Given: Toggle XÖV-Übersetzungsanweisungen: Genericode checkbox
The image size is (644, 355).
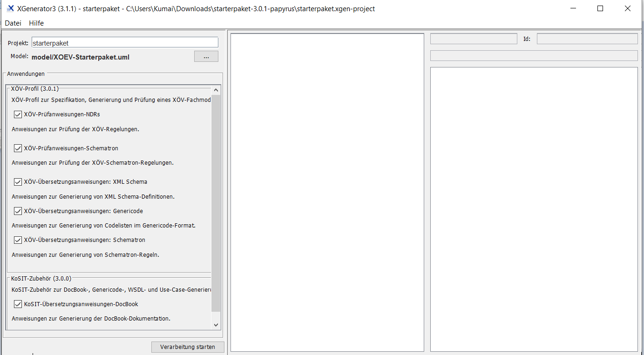Looking at the screenshot, I should coord(18,211).
